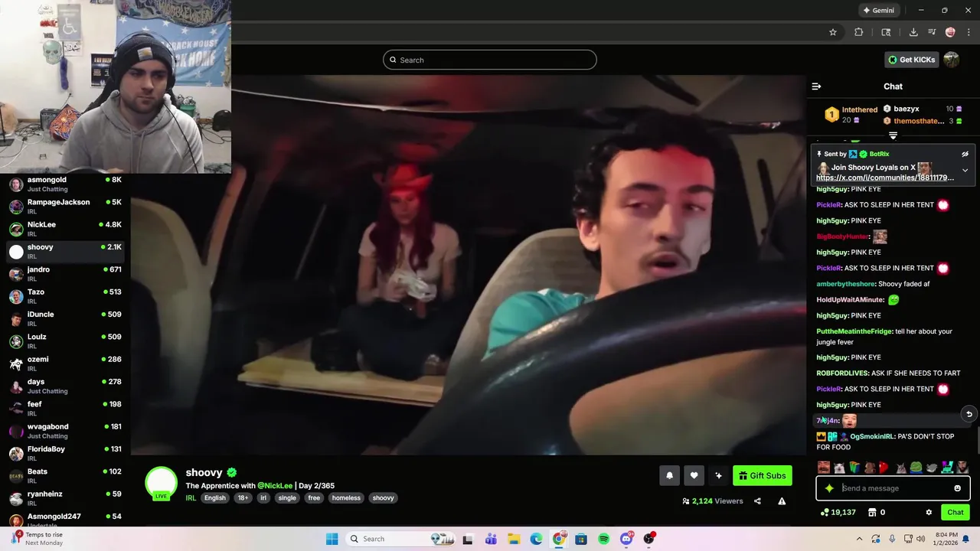The image size is (980, 551).
Task: Open Discord from the taskbar
Action: point(626,539)
